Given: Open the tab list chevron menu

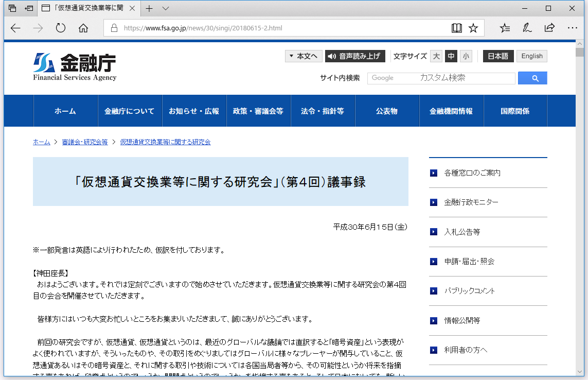Looking at the screenshot, I should tap(165, 8).
